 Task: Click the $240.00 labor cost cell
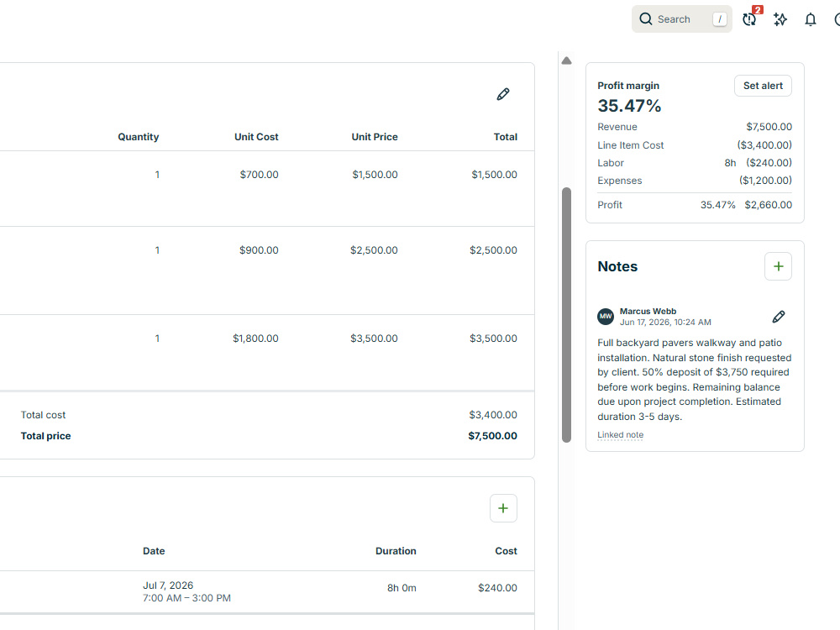point(497,588)
